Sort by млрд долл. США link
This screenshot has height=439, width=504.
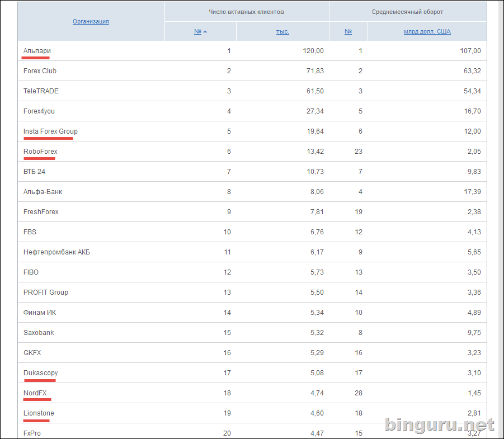(x=427, y=31)
